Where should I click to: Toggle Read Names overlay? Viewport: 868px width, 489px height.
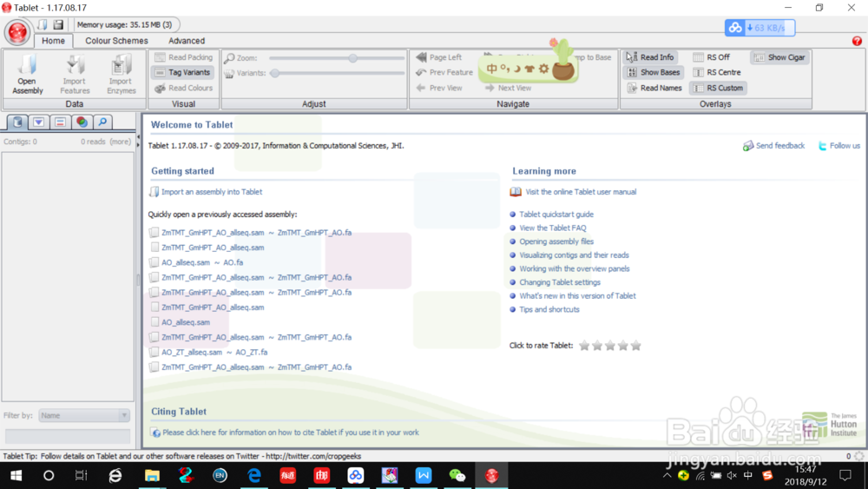654,88
